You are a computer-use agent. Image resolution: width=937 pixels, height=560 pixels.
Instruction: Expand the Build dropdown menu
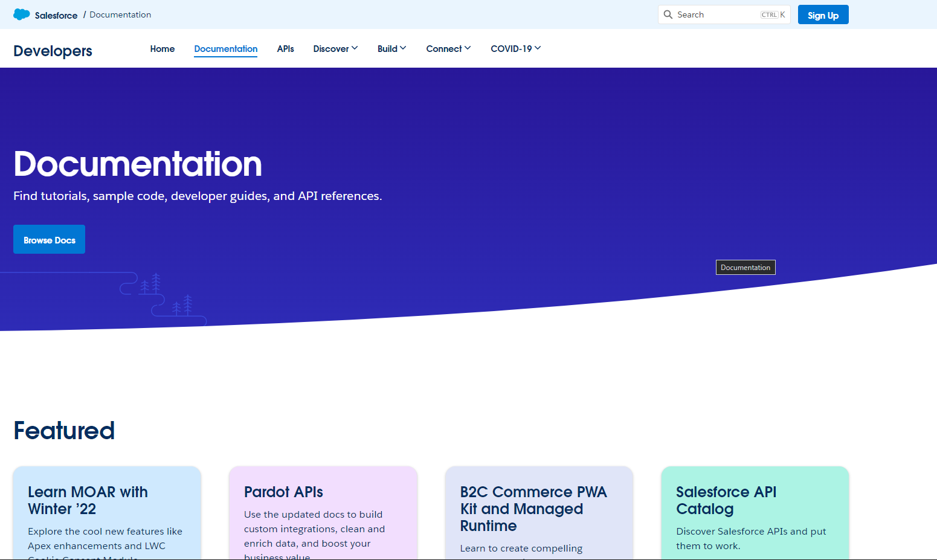pyautogui.click(x=391, y=49)
